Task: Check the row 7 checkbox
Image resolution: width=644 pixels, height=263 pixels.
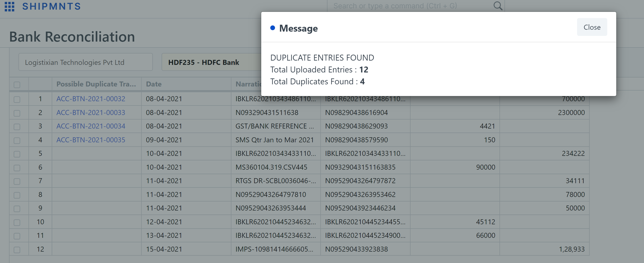Action: point(17,181)
